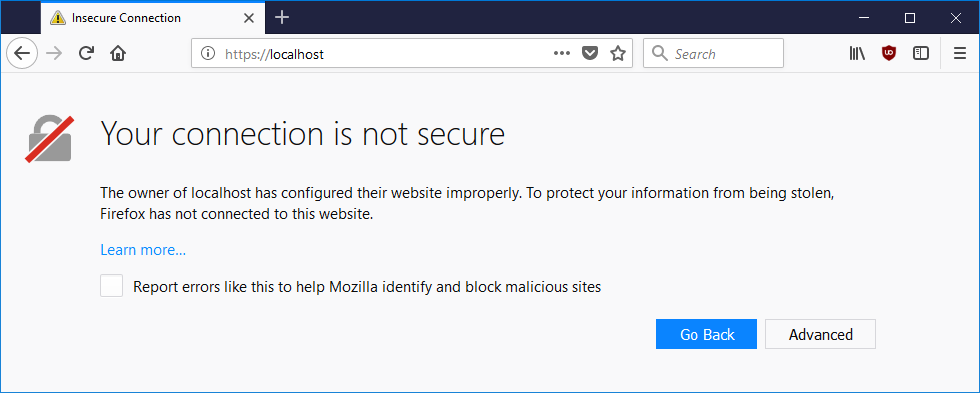The width and height of the screenshot is (980, 393).
Task: Open the Firefox hamburger menu
Action: coord(960,54)
